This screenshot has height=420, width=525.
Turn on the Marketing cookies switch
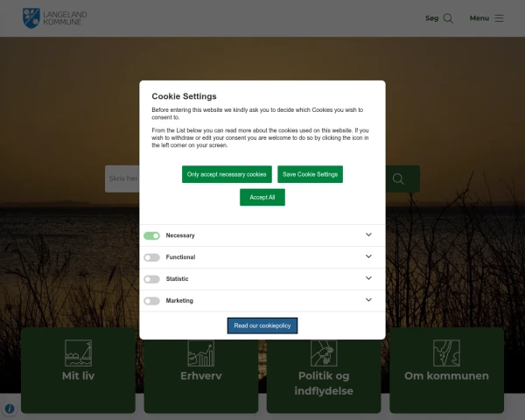pos(152,301)
